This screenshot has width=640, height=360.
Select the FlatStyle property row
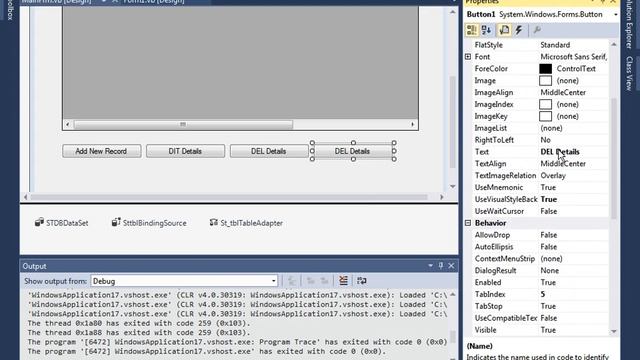[540, 45]
